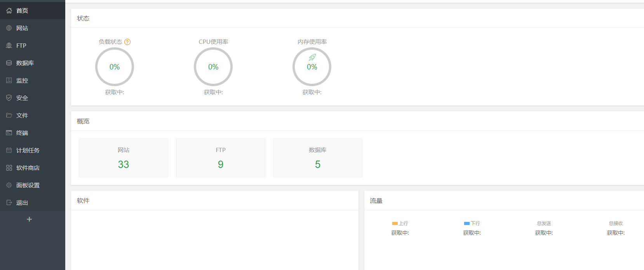Screen dimensions: 644x270
Task: Click the database icon beside 数据库
Action: (x=9, y=63)
